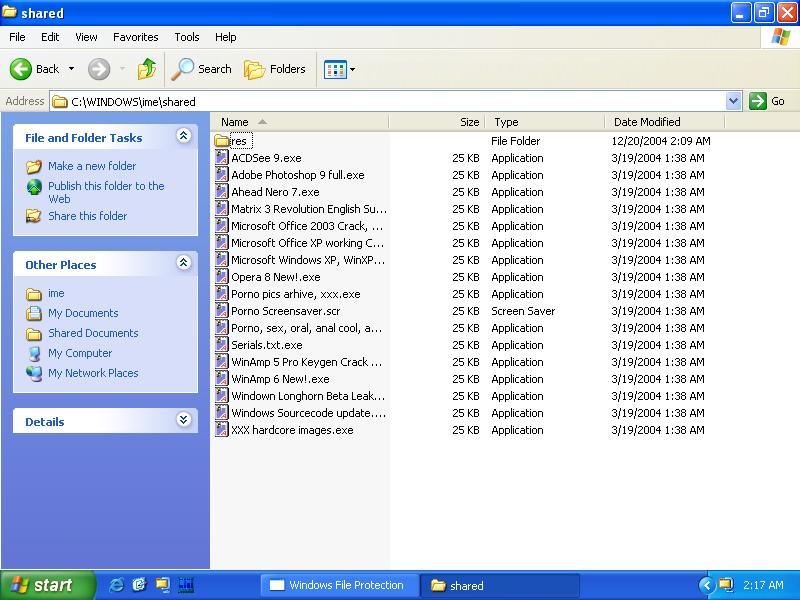
Task: Open the Edit menu
Action: [x=50, y=37]
